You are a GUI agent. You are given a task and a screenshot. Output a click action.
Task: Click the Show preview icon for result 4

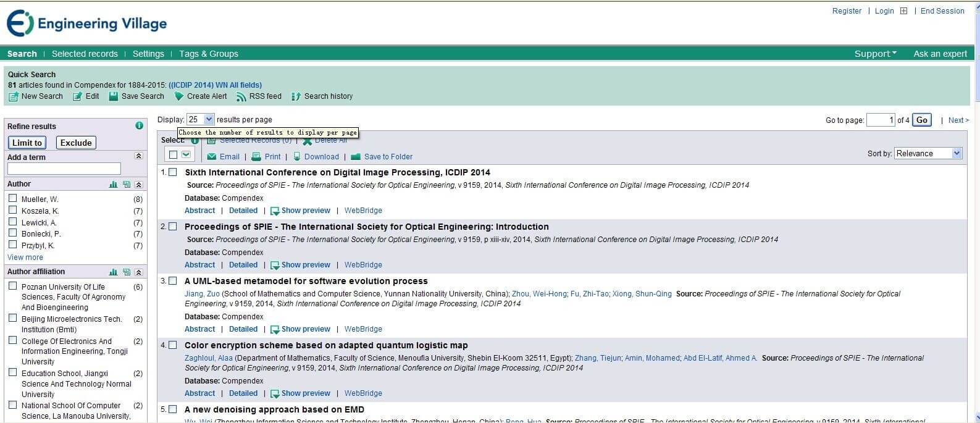[x=275, y=394]
